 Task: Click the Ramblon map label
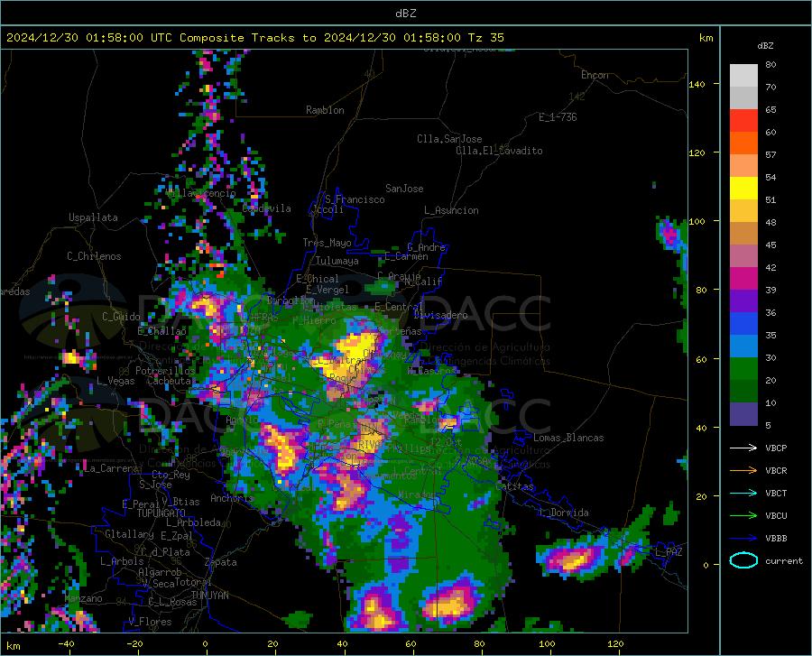[325, 110]
